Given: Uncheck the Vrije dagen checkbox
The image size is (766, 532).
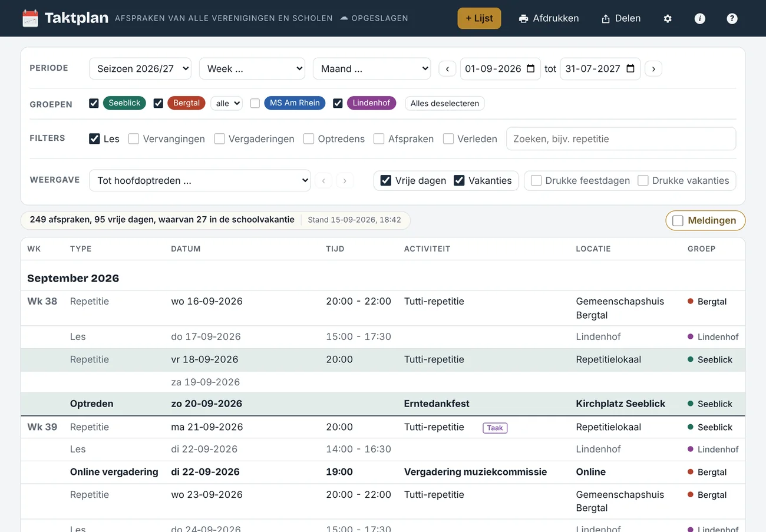Looking at the screenshot, I should click(386, 181).
